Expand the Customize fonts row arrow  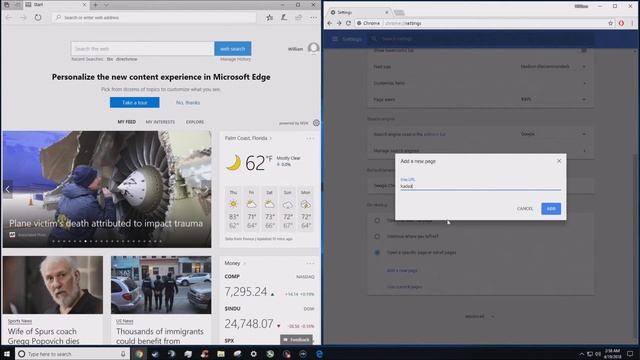584,83
